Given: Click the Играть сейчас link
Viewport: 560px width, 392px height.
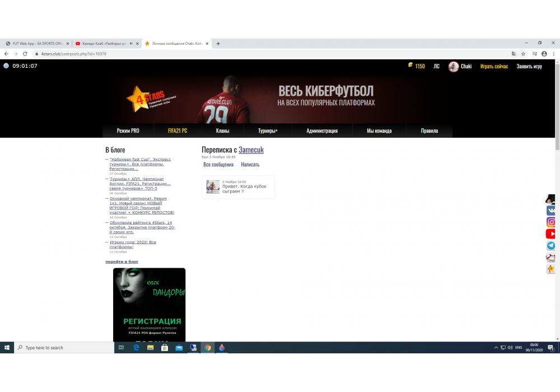Looking at the screenshot, I should click(x=494, y=66).
